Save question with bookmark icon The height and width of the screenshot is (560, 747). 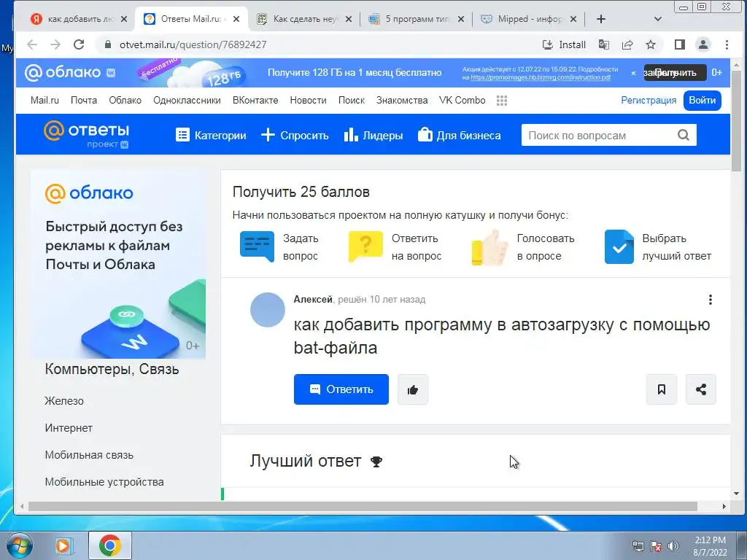661,389
